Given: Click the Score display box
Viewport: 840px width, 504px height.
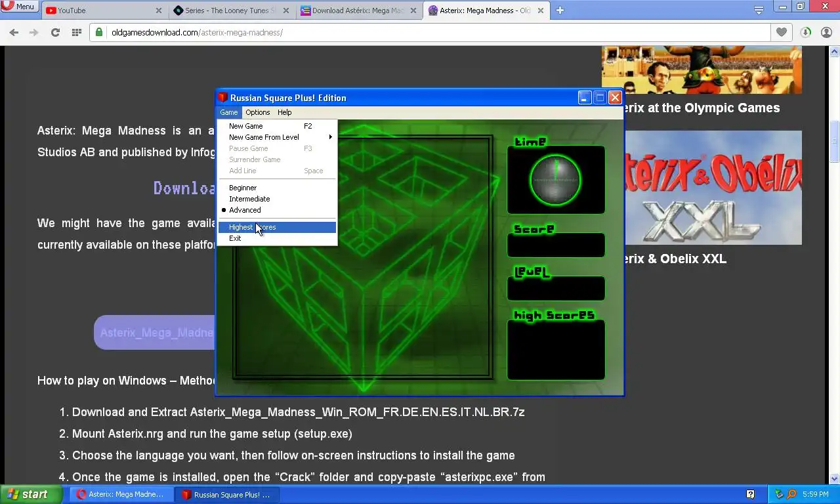Looking at the screenshot, I should [x=556, y=245].
